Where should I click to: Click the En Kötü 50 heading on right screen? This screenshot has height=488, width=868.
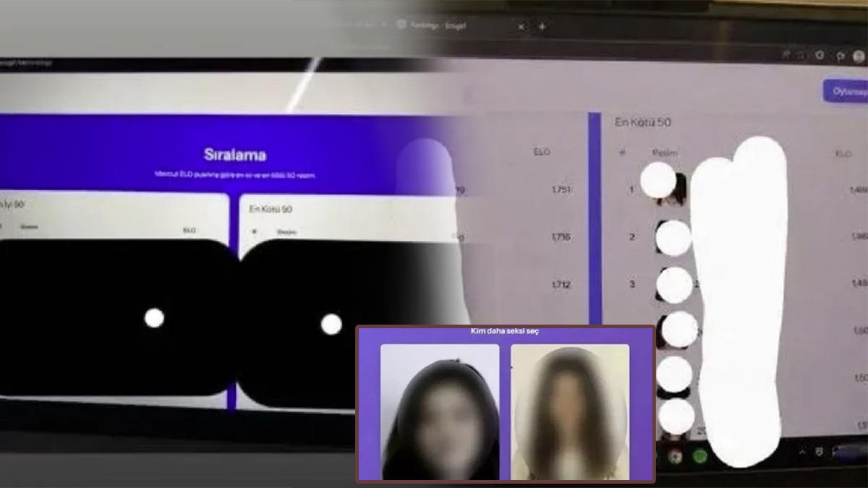[x=642, y=122]
